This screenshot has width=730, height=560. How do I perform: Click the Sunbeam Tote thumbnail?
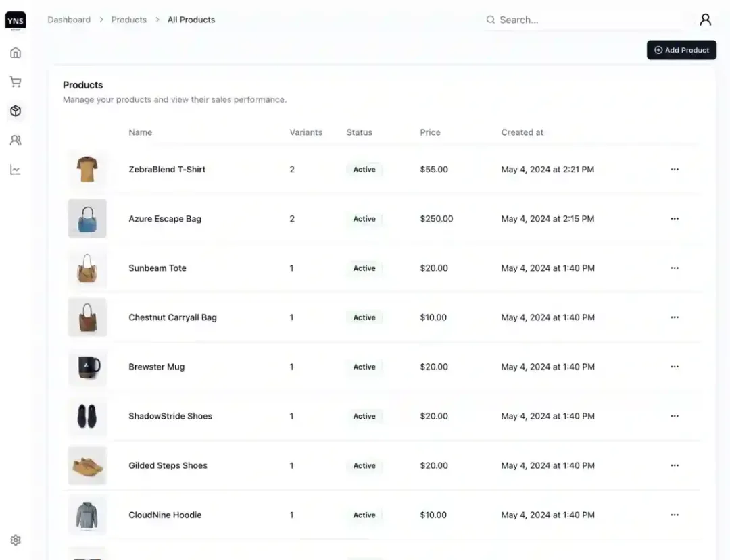[x=87, y=268]
